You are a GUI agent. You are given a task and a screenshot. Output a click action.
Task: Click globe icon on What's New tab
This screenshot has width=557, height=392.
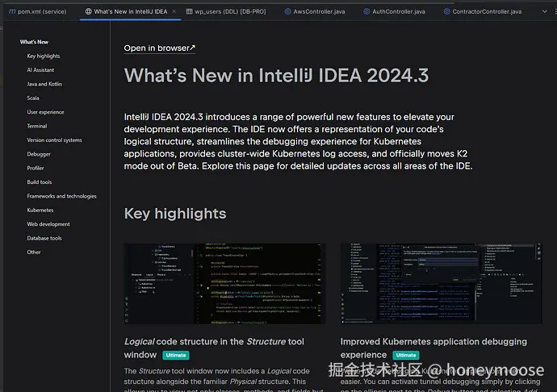(88, 11)
